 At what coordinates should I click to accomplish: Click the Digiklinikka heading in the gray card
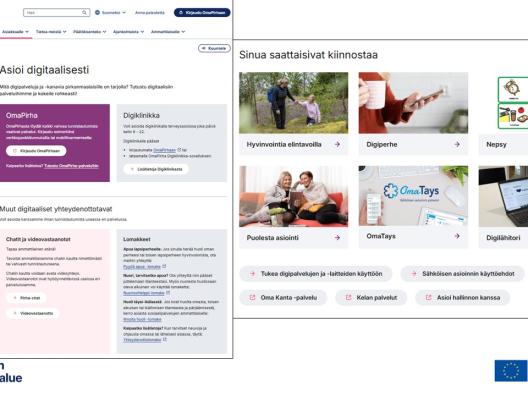[x=141, y=115]
